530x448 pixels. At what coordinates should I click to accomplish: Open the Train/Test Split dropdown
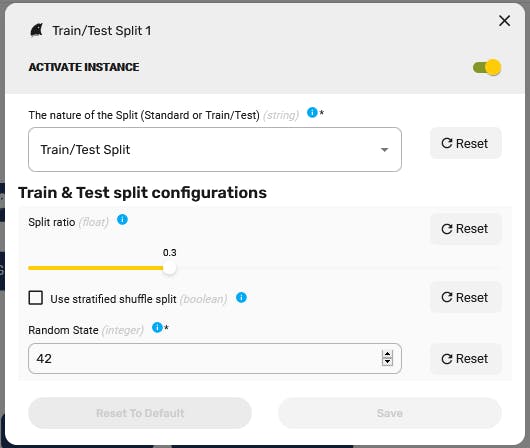click(x=215, y=149)
